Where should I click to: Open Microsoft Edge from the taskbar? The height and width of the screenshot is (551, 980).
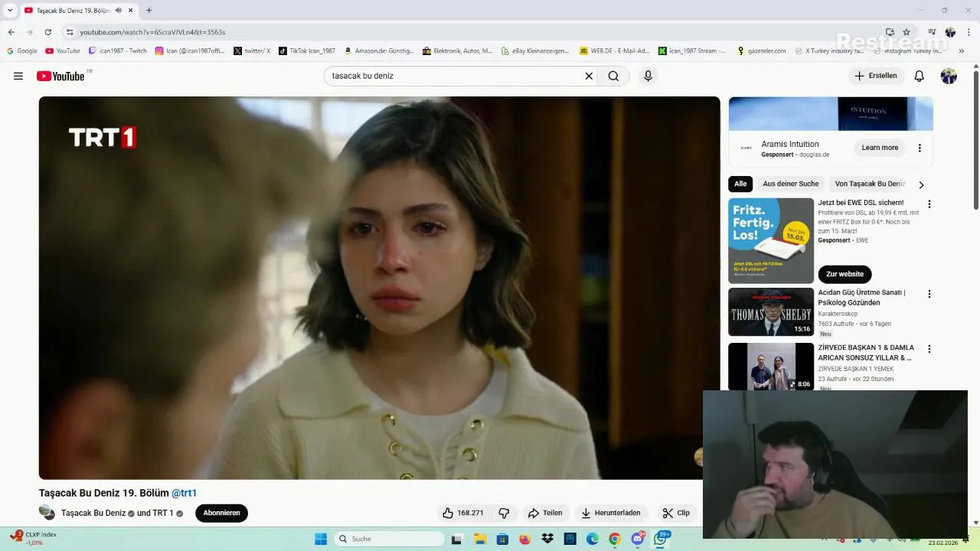pos(592,539)
